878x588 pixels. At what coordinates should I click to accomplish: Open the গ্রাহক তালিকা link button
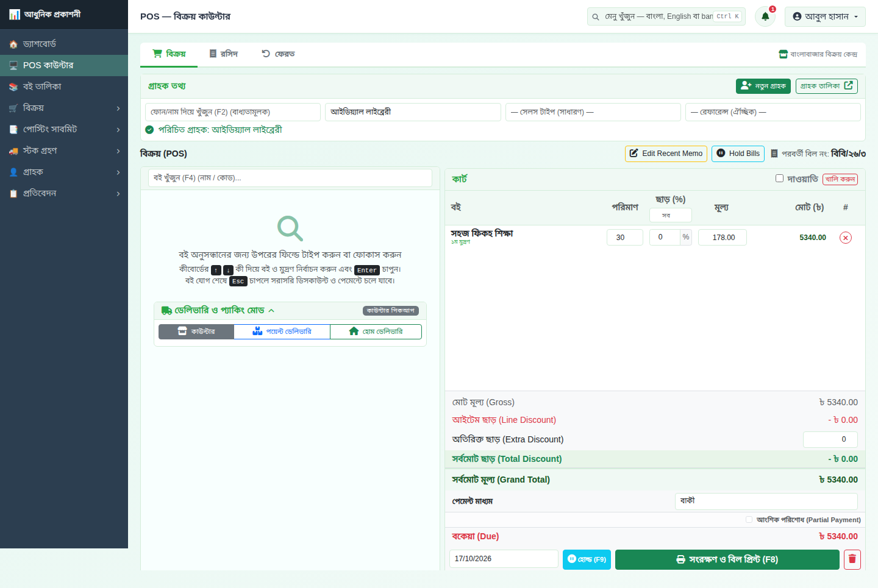pyautogui.click(x=827, y=87)
